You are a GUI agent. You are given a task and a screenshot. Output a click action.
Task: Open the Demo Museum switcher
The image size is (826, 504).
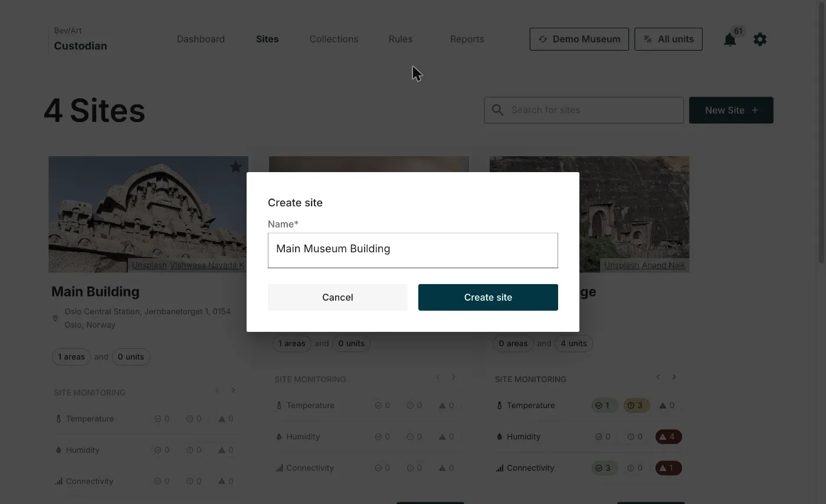click(579, 39)
